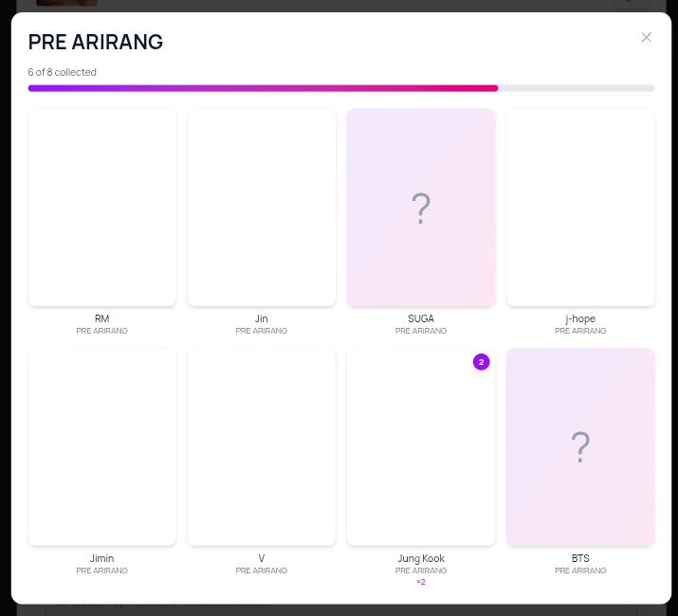Screen dimensions: 678x616
Task: Click the Jin name label
Action: pos(262,318)
